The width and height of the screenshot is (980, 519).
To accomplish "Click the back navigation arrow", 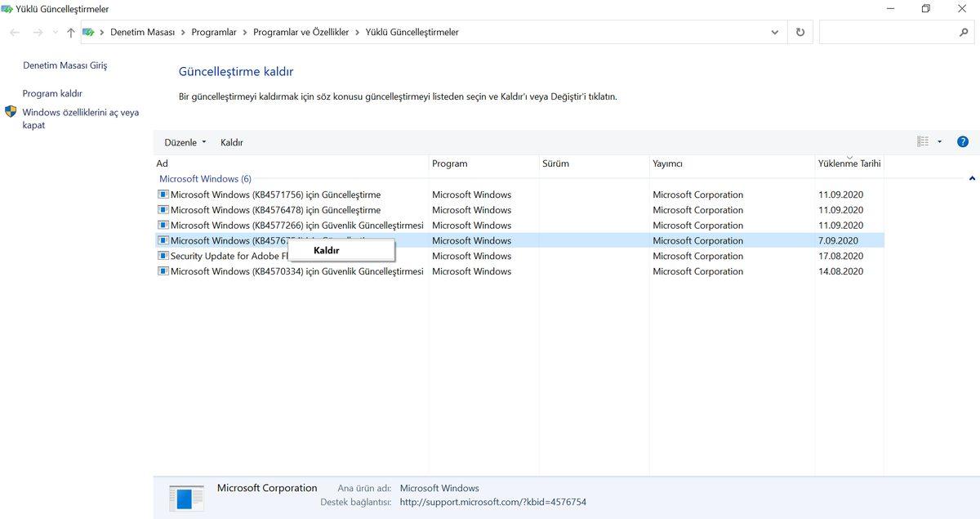I will [x=14, y=32].
